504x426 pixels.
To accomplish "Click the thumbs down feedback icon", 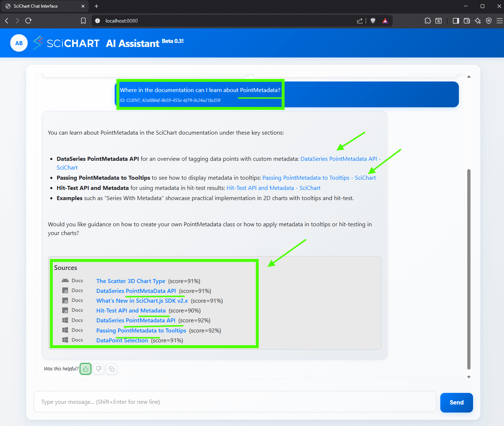I will point(99,369).
